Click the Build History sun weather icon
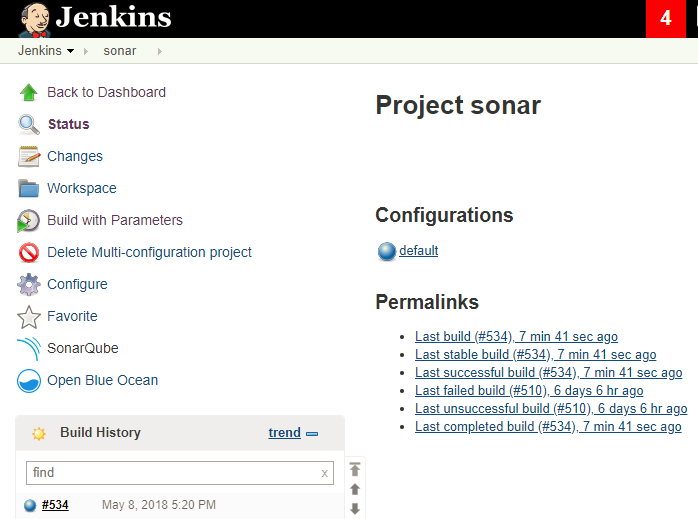 (x=39, y=433)
